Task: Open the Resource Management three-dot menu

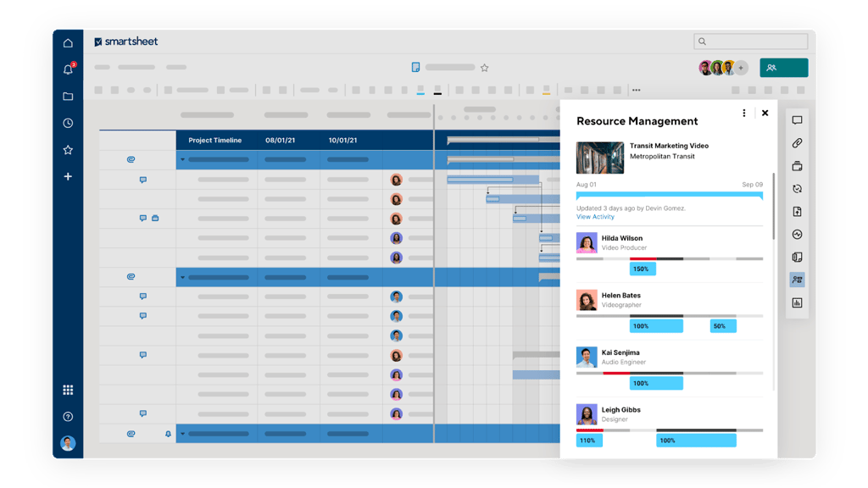Action: (743, 113)
